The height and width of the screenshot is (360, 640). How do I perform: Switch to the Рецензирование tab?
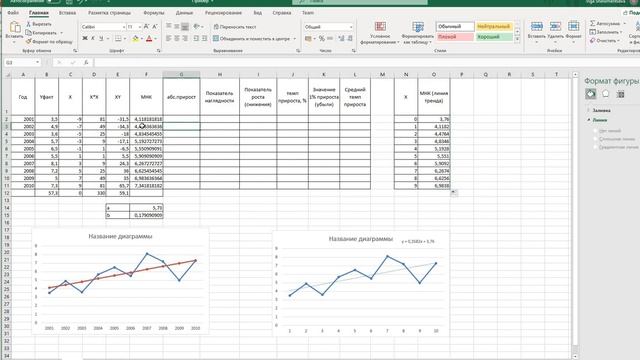pos(223,13)
